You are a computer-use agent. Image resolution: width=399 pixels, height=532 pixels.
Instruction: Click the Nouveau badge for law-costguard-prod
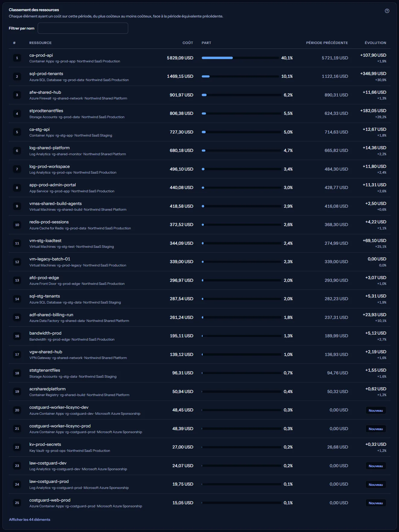click(376, 485)
